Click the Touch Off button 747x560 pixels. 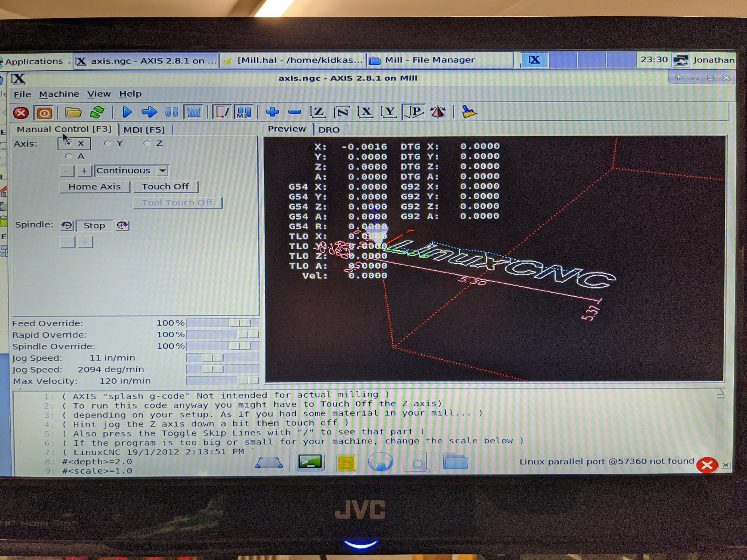tap(165, 187)
